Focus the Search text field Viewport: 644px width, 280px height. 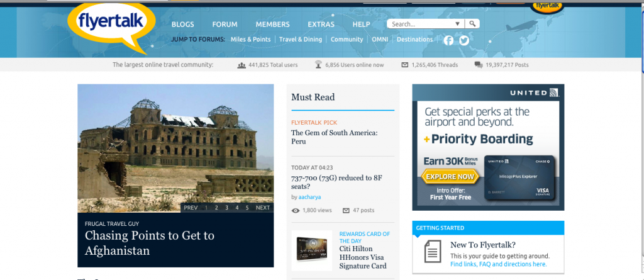click(x=421, y=25)
